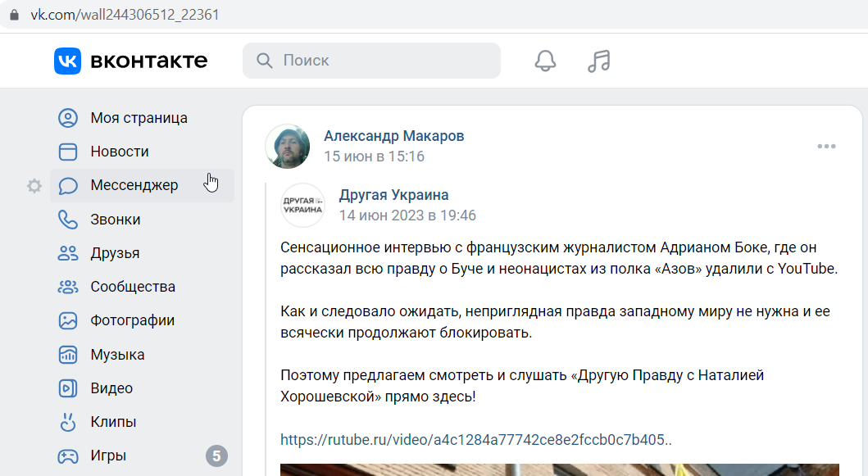Click paragraph starting "Поэтому предлагаем смотреть"
The width and height of the screenshot is (868, 476).
pos(522,387)
